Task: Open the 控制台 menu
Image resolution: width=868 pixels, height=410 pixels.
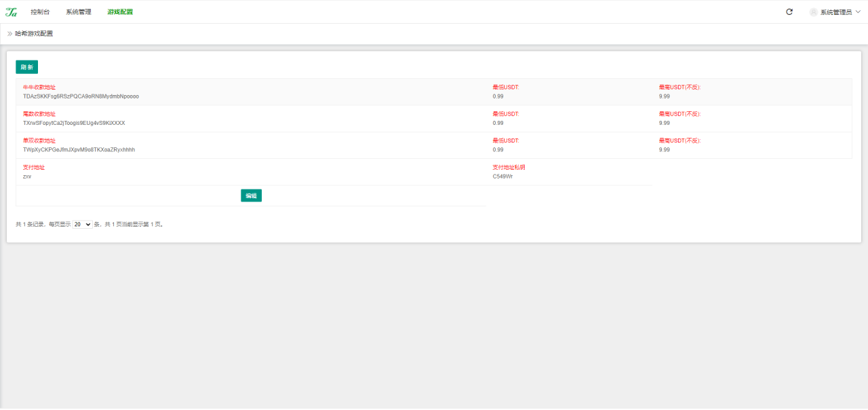Action: 40,12
